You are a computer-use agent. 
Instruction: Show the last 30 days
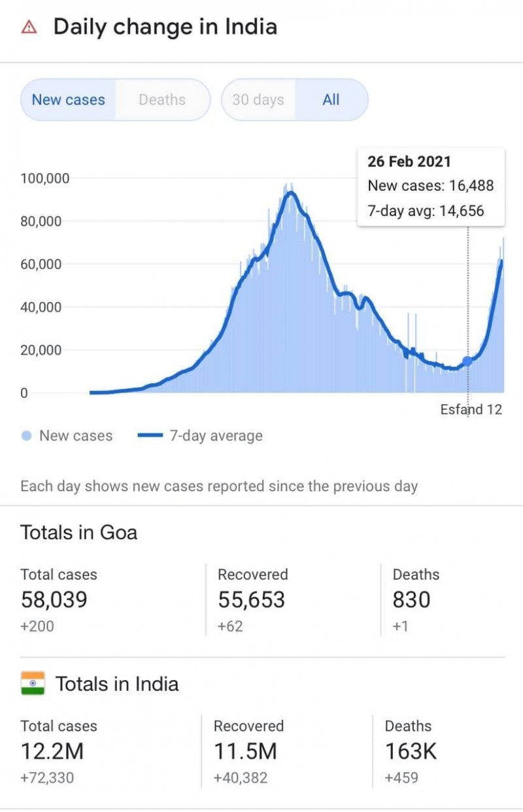[x=258, y=100]
